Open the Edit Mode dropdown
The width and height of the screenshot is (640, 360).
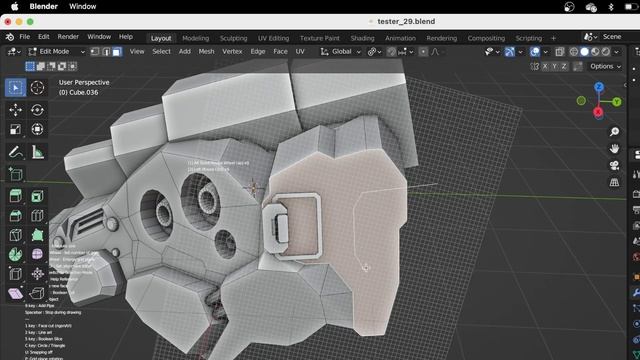click(56, 52)
